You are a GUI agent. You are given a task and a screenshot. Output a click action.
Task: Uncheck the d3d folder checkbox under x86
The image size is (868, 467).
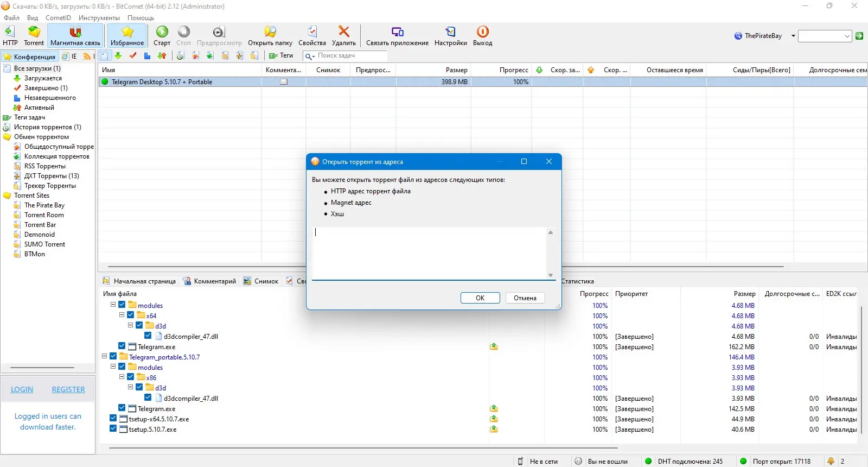click(x=139, y=387)
